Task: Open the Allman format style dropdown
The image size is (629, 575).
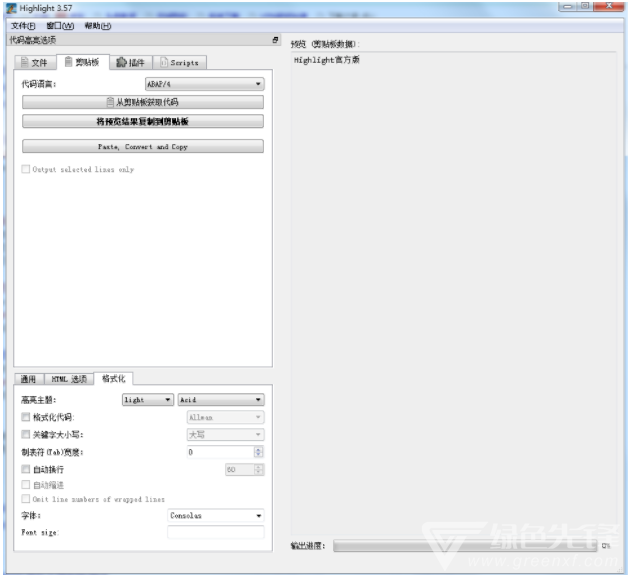Action: click(x=225, y=418)
